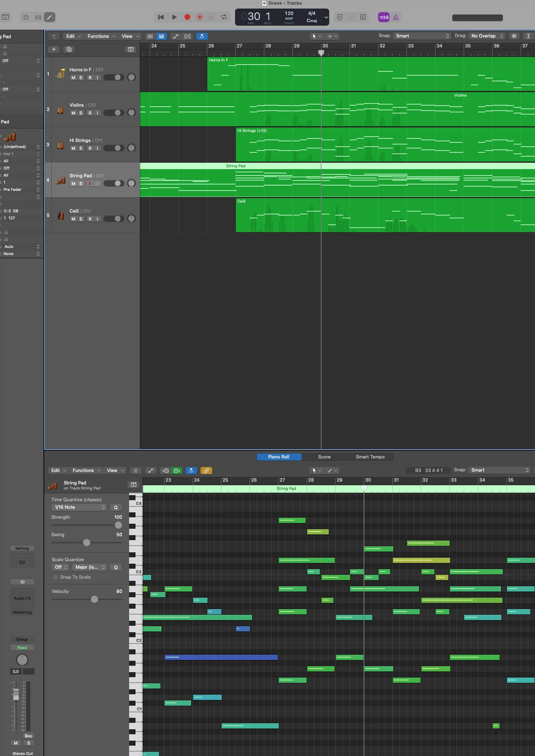Enable the Snap To Scale checkbox
This screenshot has width=535, height=756.
[55, 577]
